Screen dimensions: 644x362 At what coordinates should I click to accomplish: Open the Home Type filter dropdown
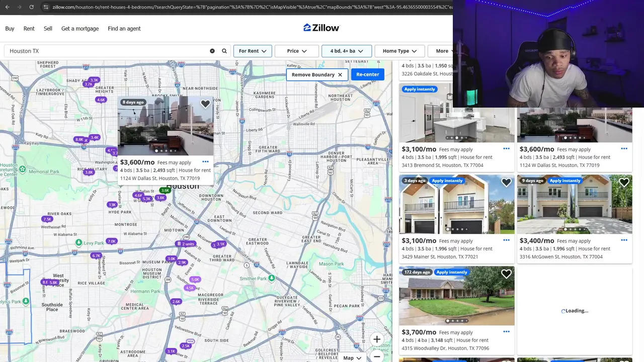coord(399,51)
